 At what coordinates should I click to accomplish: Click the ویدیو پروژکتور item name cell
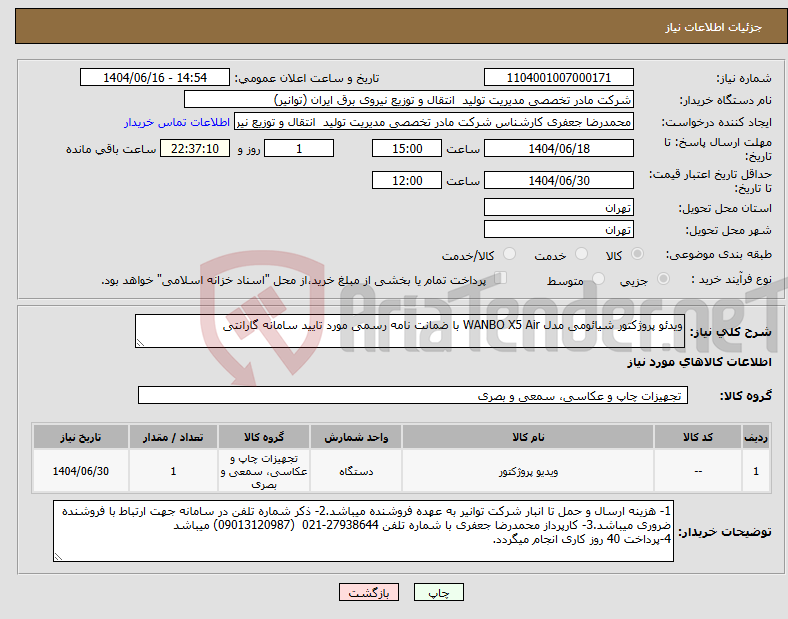click(528, 471)
